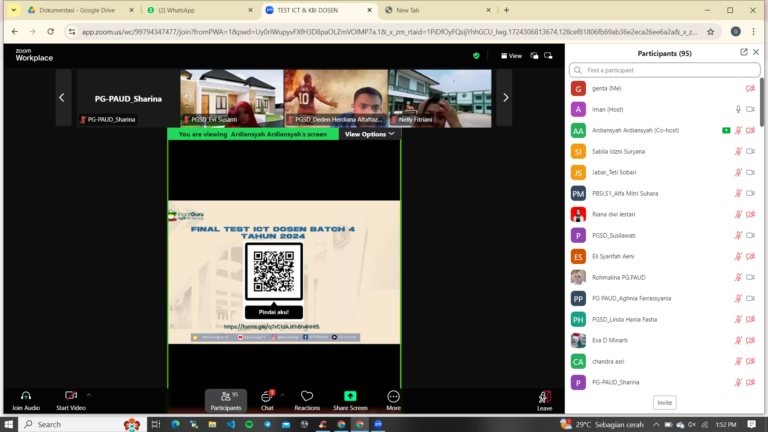Click the Join Audio headphone icon
768x432 pixels.
pyautogui.click(x=26, y=396)
